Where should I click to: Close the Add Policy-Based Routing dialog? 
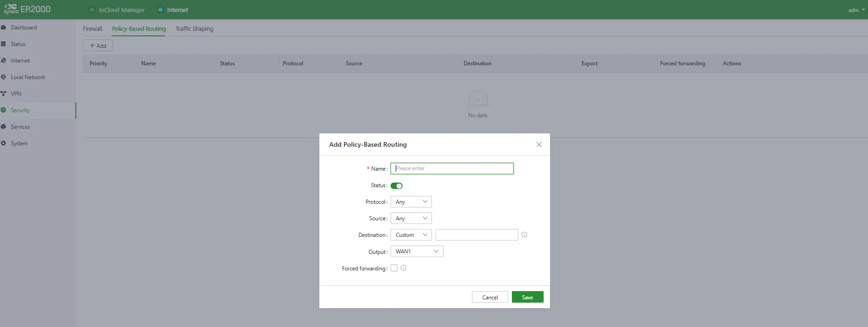pyautogui.click(x=539, y=144)
